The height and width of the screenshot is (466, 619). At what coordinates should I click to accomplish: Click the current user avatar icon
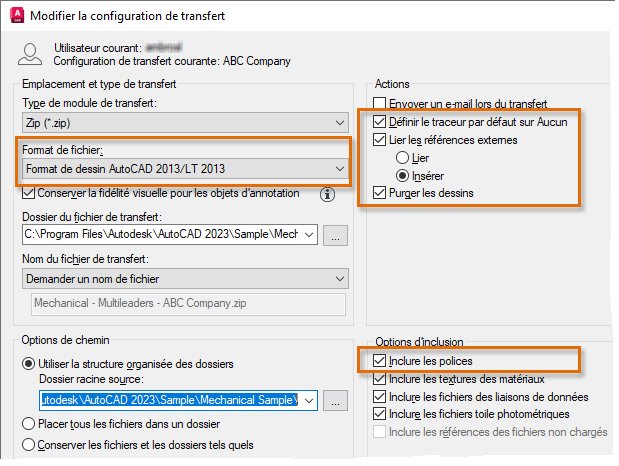point(32,53)
